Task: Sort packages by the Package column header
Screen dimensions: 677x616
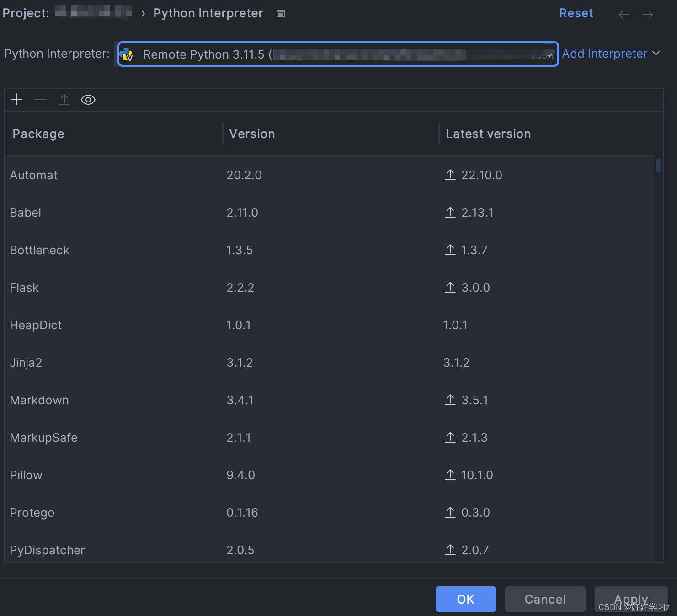Action: (x=38, y=134)
